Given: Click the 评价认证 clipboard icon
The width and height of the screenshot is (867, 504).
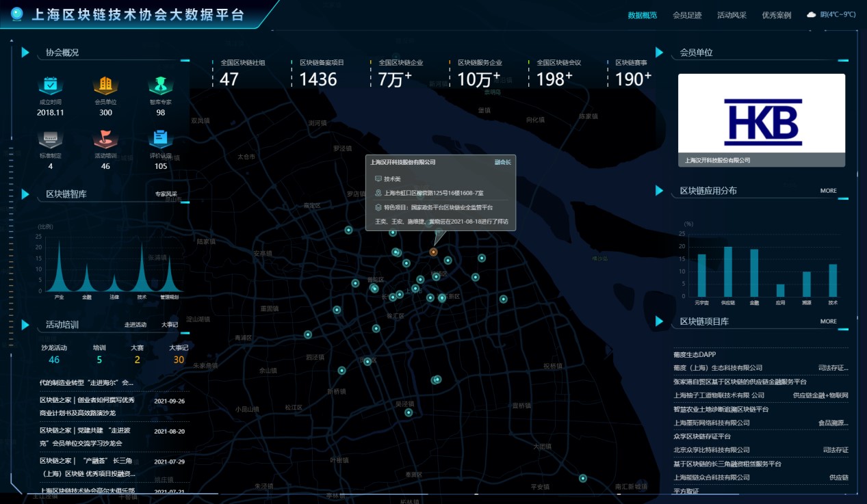Looking at the screenshot, I should [x=160, y=139].
